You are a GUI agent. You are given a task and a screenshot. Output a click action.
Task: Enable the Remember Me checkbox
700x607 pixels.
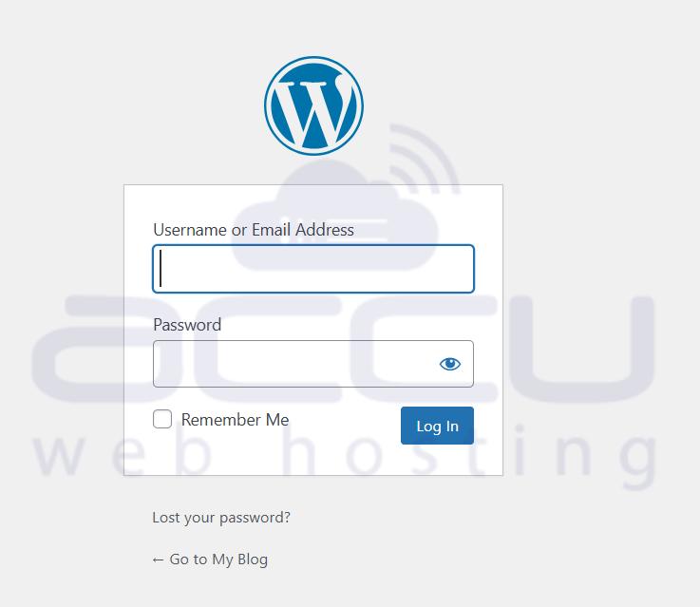pyautogui.click(x=162, y=419)
